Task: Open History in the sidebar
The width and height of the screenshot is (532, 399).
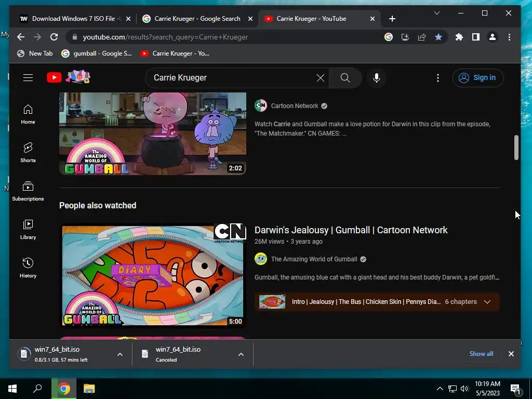Action: 28,268
